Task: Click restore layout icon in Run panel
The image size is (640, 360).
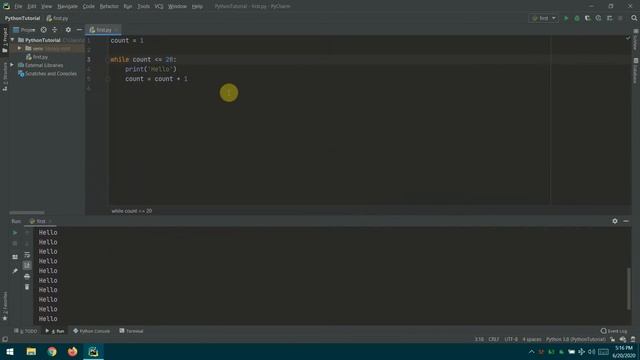Action: pyautogui.click(x=15, y=257)
